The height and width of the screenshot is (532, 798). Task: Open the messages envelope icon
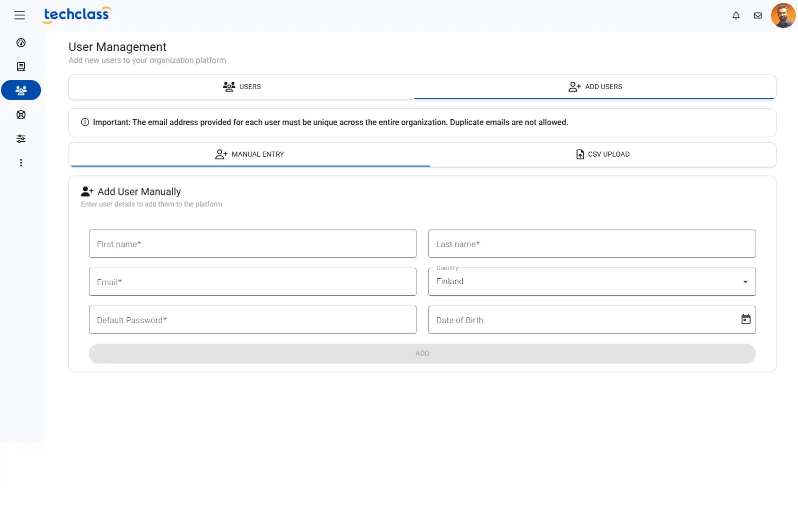tap(758, 15)
